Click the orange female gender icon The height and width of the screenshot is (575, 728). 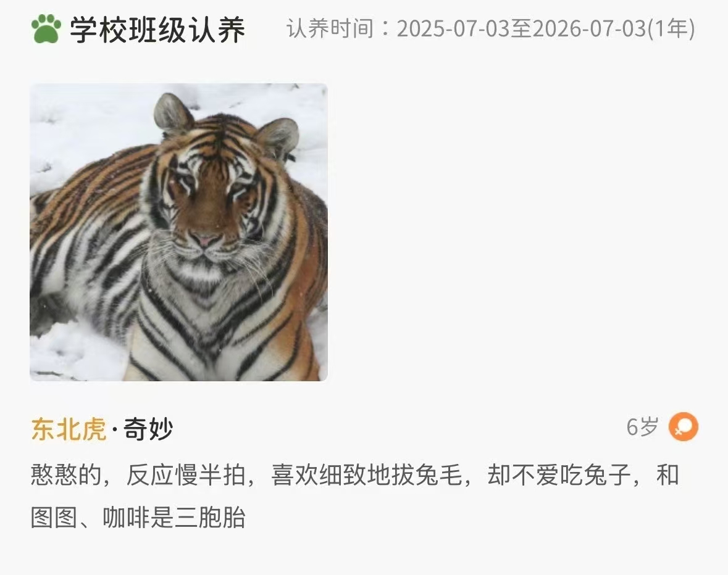pos(684,426)
